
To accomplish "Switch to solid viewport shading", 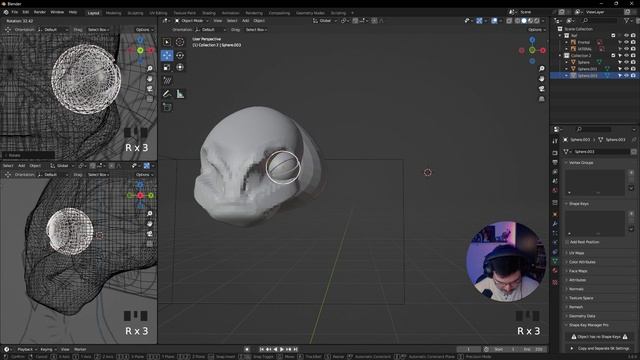I will point(524,20).
